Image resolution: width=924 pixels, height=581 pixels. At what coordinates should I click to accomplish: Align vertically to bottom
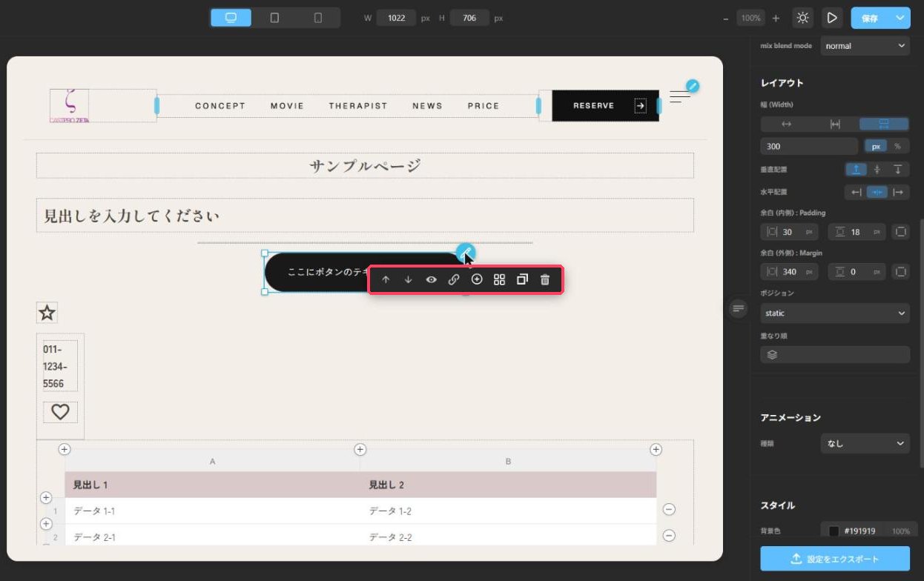coord(898,170)
